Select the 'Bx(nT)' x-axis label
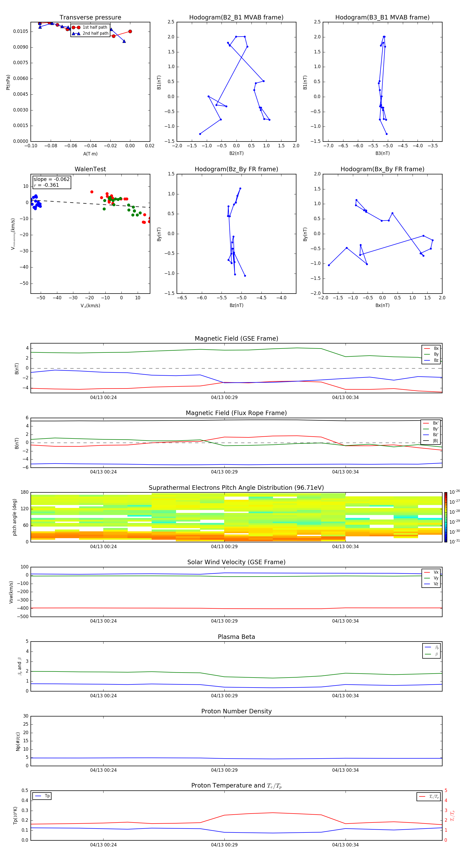473x868 pixels. [382, 305]
